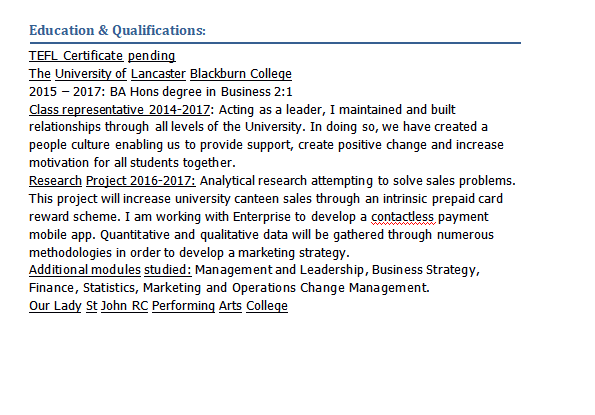
Task: Click the Class representative 2014-2017 underlined text
Action: 120,110
